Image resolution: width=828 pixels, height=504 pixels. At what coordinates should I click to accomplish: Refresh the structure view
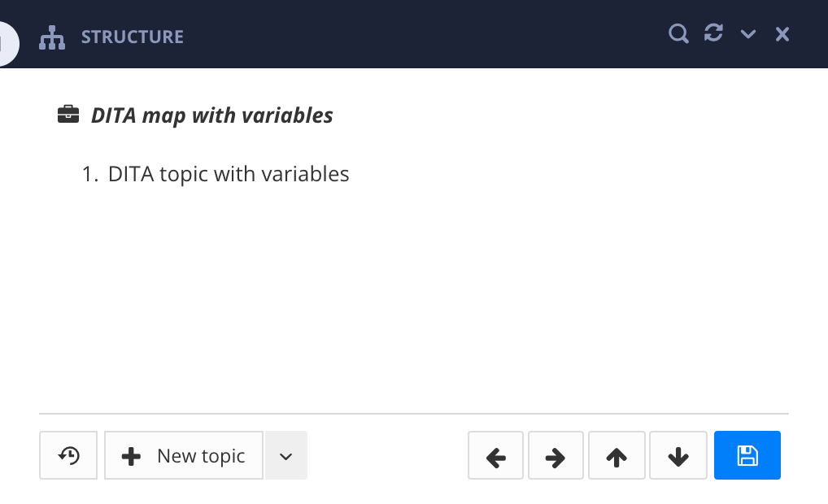pyautogui.click(x=713, y=33)
